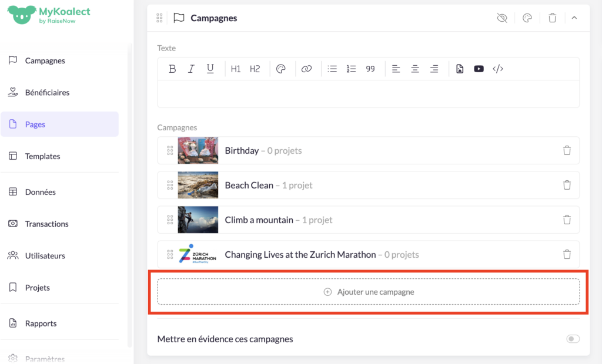Toggle Mettre en évidence ces campagnes switch
The image size is (602, 364).
pyautogui.click(x=573, y=339)
